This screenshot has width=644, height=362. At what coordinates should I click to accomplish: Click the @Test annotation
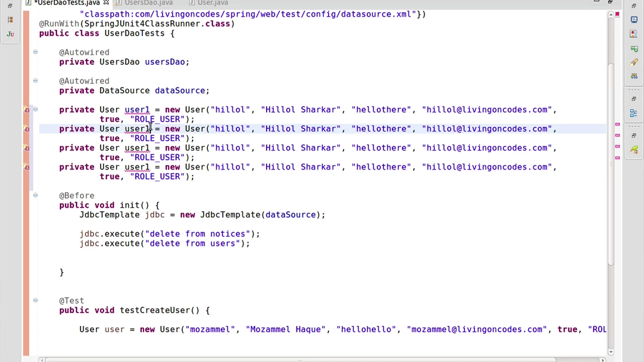71,301
